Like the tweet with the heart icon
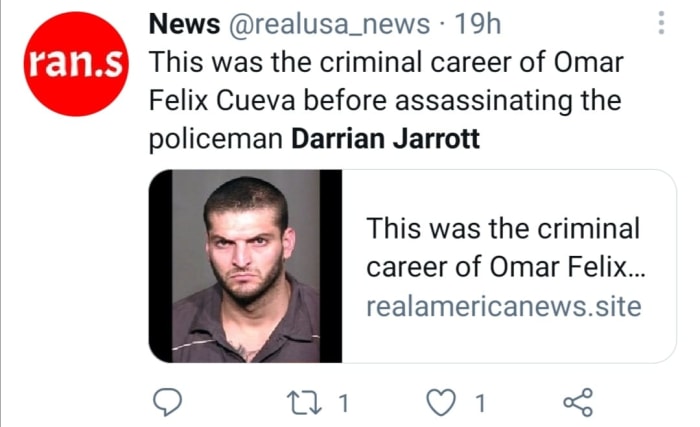The width and height of the screenshot is (700, 427). (x=442, y=402)
